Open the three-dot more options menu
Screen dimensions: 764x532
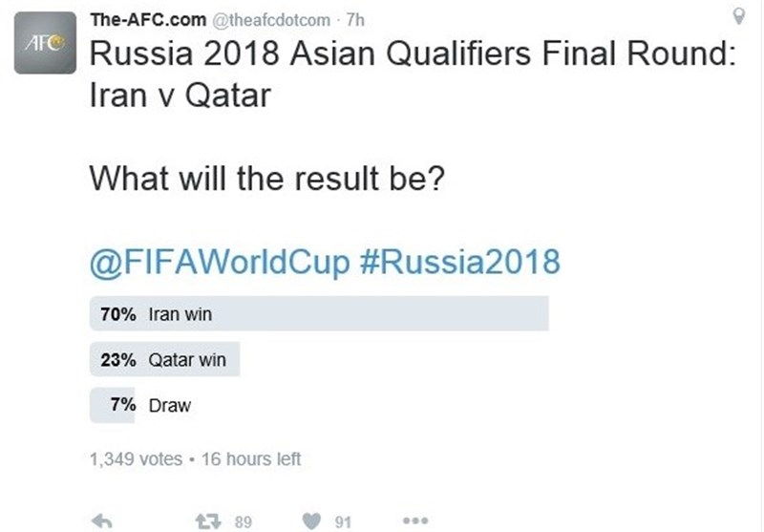415,521
